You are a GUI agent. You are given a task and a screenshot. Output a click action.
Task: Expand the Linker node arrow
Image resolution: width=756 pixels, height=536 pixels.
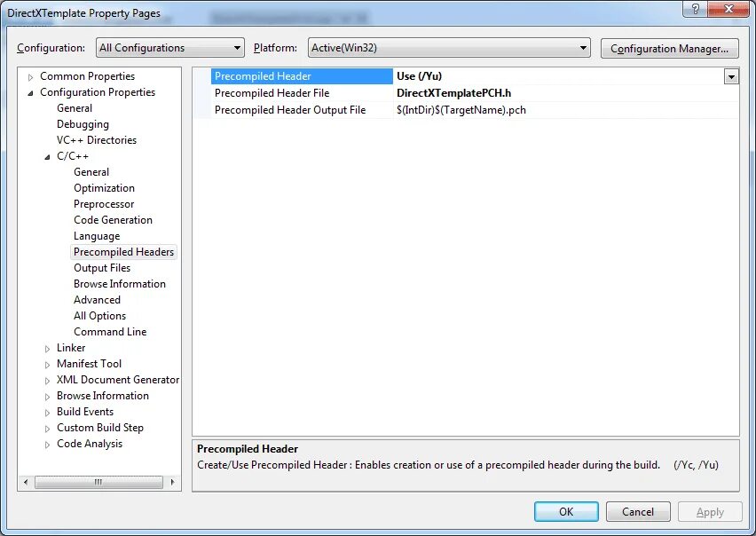47,349
